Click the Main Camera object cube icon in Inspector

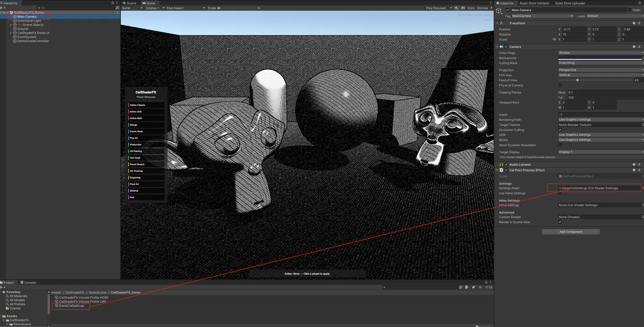(500, 11)
